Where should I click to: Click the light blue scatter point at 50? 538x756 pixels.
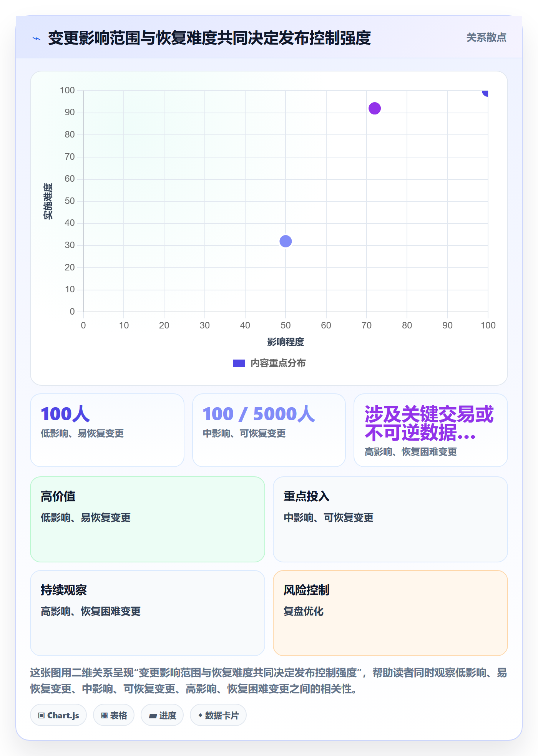point(286,241)
